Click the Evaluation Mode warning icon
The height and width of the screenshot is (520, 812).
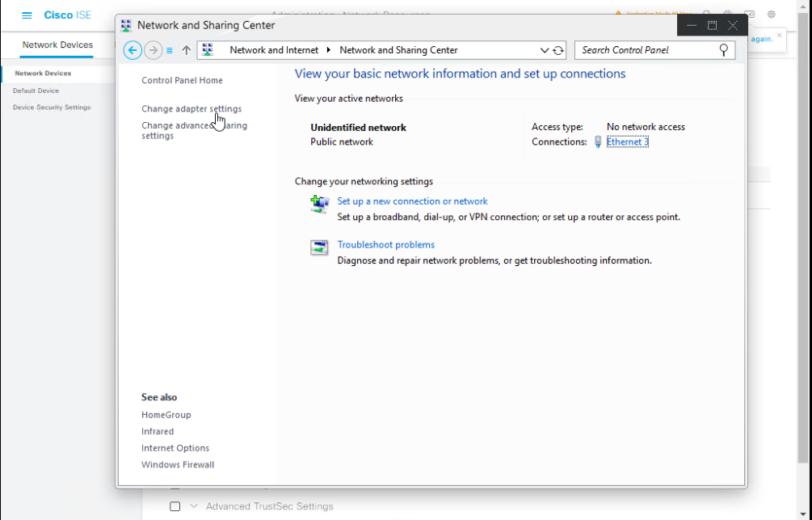pos(618,14)
